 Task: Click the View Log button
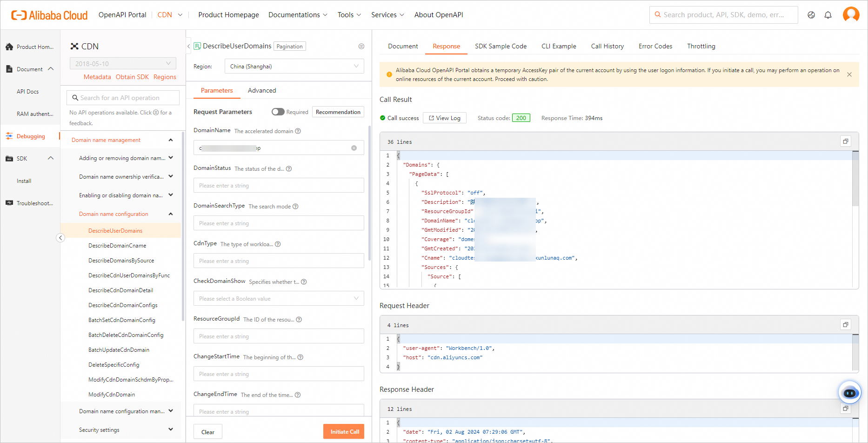pyautogui.click(x=445, y=118)
